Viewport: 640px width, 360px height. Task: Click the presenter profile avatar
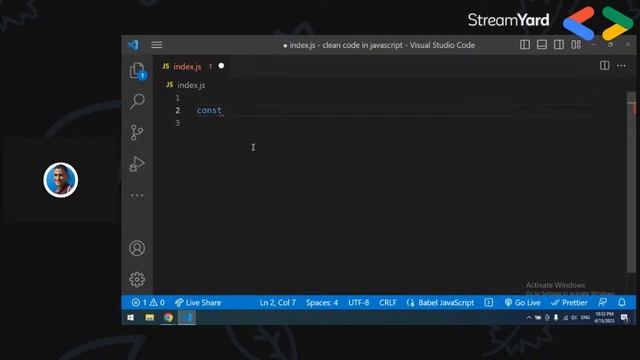(x=61, y=180)
